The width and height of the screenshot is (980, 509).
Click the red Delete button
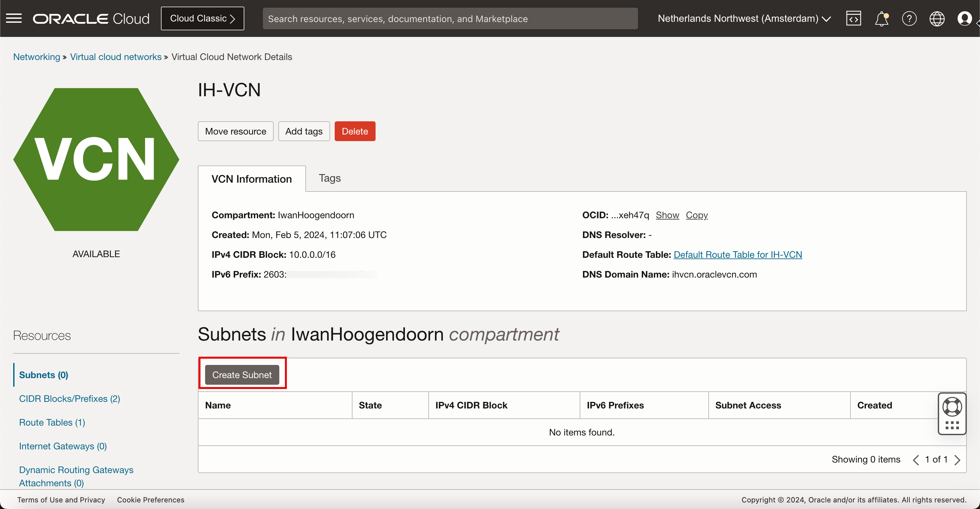pyautogui.click(x=354, y=131)
